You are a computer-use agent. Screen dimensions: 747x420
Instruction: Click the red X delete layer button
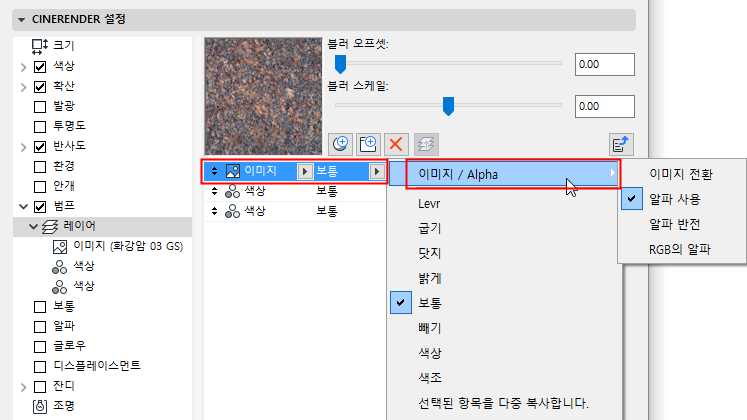[396, 144]
